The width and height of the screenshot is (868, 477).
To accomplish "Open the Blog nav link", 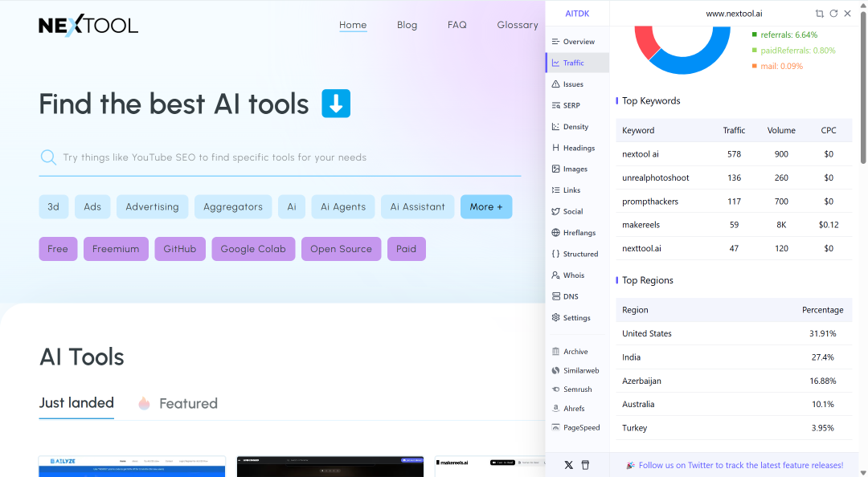I will [407, 25].
